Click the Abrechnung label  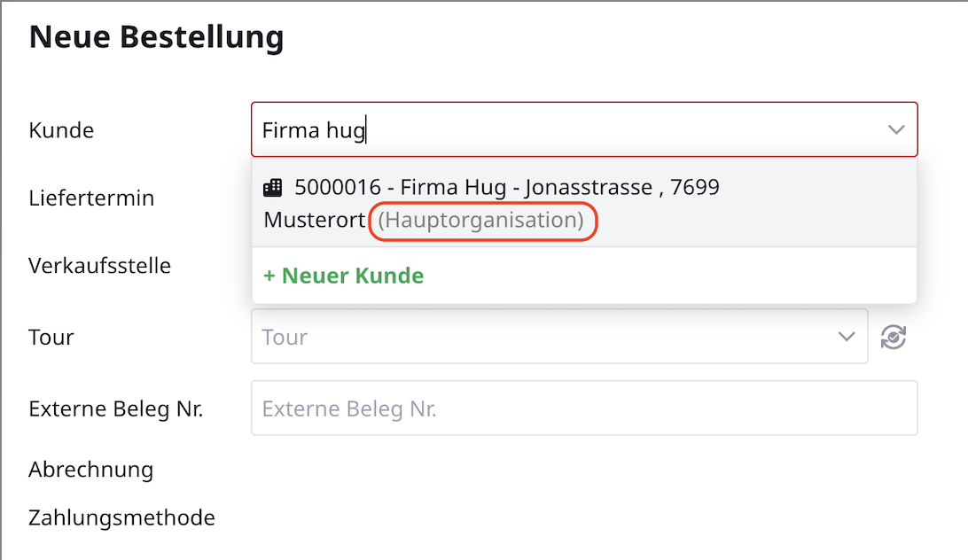pyautogui.click(x=90, y=469)
